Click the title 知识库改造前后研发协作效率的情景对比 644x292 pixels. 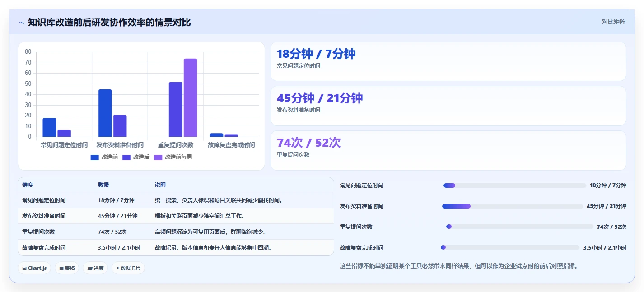click(x=109, y=22)
